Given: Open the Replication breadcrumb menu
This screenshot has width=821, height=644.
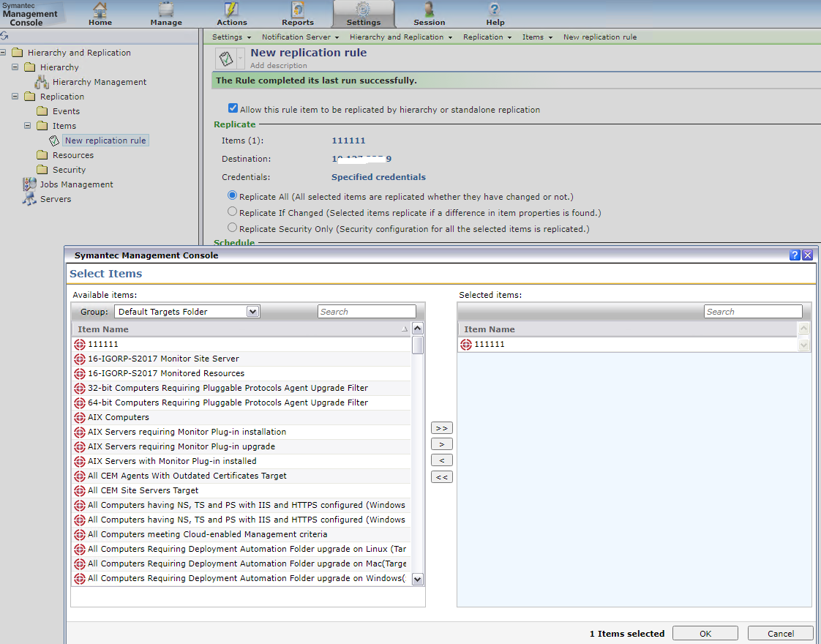Looking at the screenshot, I should [x=487, y=37].
